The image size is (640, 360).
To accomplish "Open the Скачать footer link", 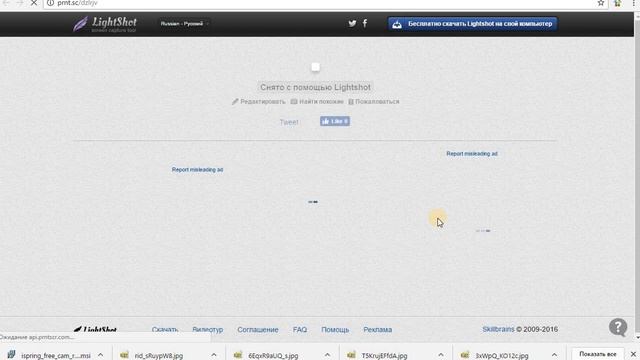I will tap(165, 329).
